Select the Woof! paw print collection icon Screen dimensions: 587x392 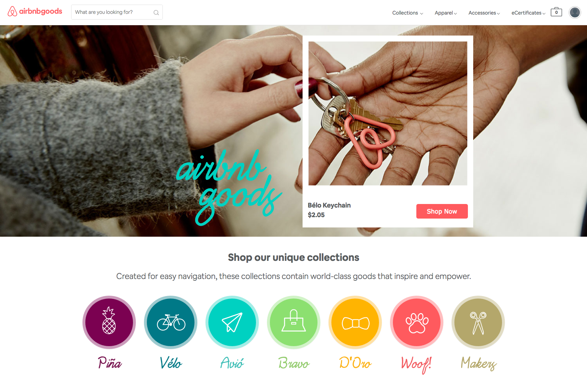point(417,322)
